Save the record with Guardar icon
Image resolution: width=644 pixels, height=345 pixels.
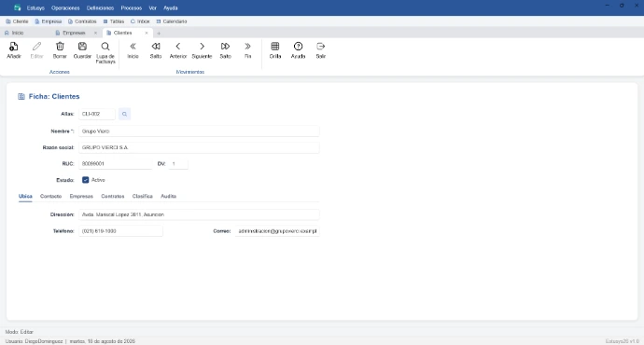tap(82, 47)
